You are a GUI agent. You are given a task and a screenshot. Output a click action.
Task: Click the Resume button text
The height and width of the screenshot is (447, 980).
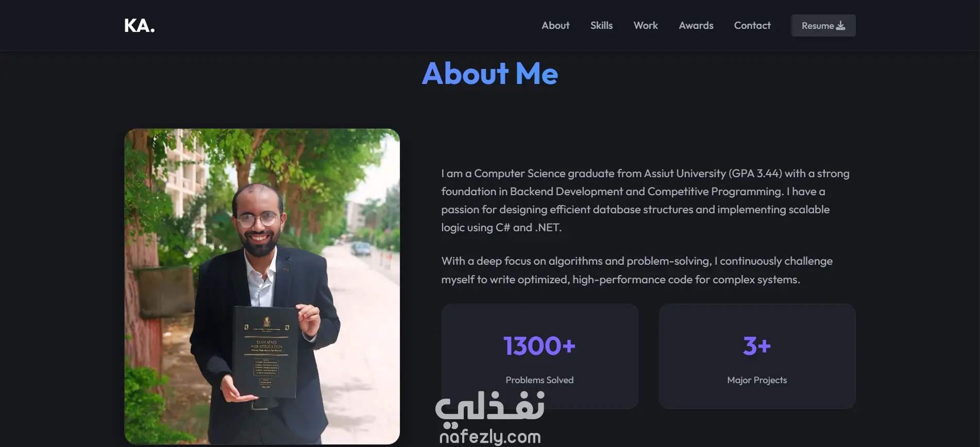818,26
